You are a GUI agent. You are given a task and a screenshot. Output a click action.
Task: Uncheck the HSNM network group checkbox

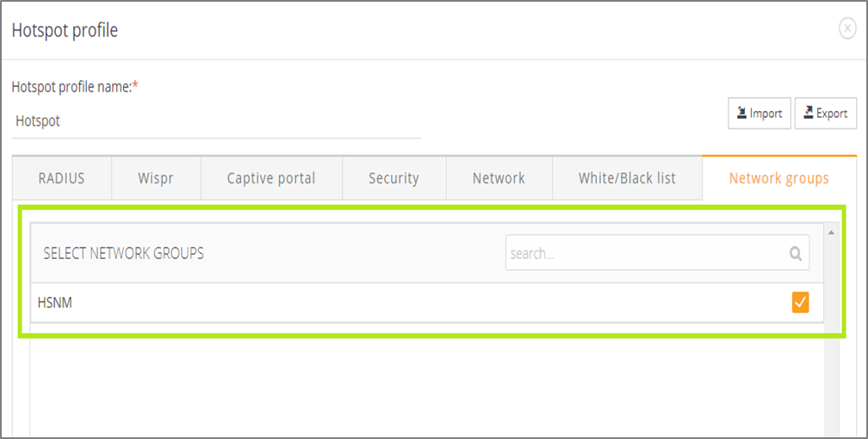pos(800,302)
